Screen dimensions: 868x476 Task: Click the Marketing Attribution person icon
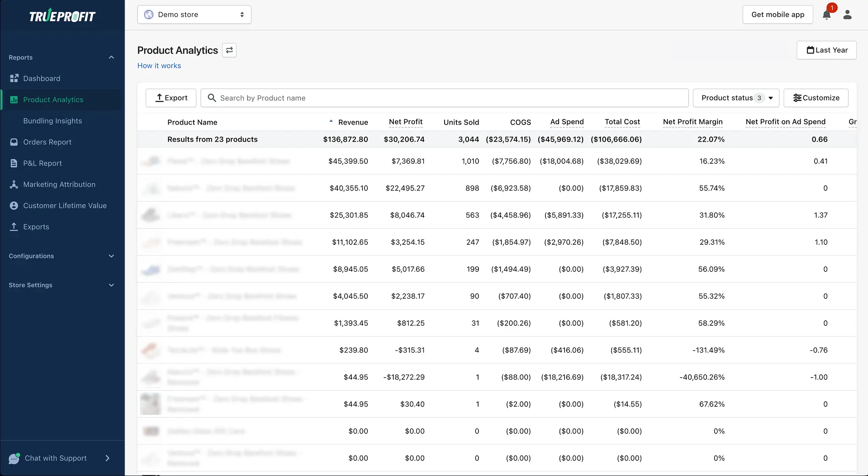14,184
